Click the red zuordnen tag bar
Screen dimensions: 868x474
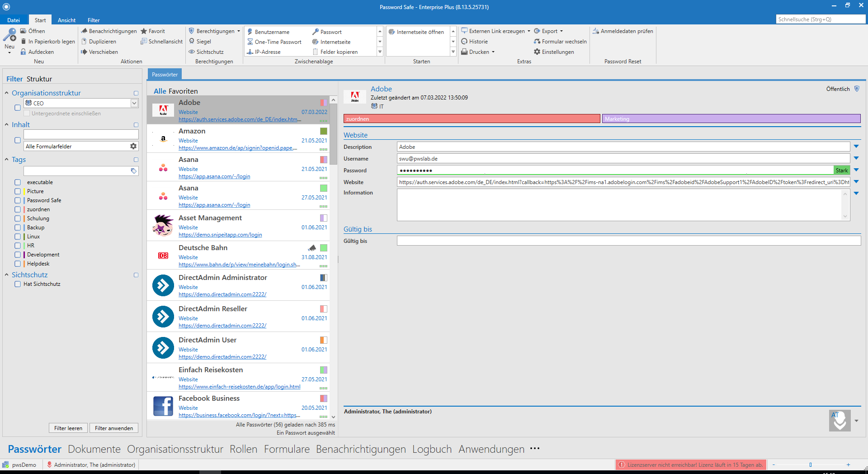click(x=472, y=119)
